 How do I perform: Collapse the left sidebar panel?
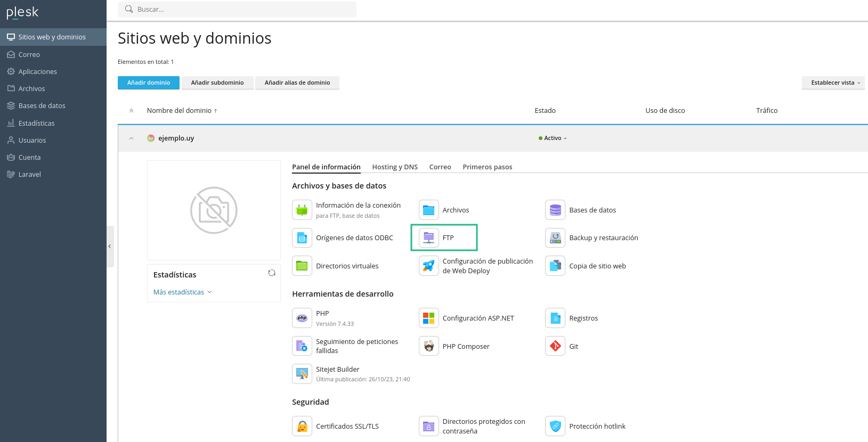point(110,247)
